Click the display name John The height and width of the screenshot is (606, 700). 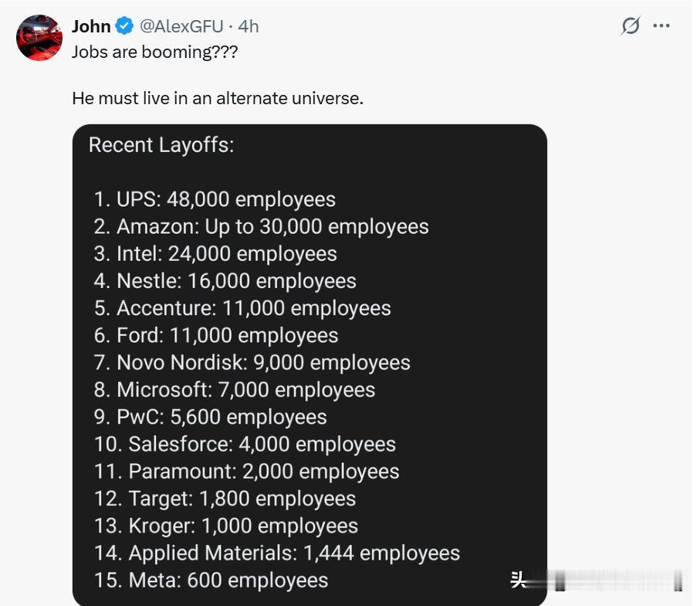coord(91,26)
